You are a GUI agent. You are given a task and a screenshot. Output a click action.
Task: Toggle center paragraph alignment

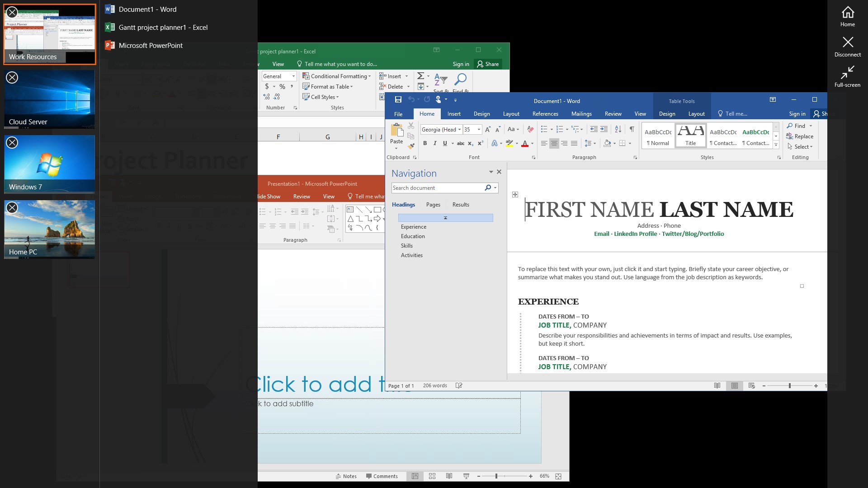click(x=554, y=144)
